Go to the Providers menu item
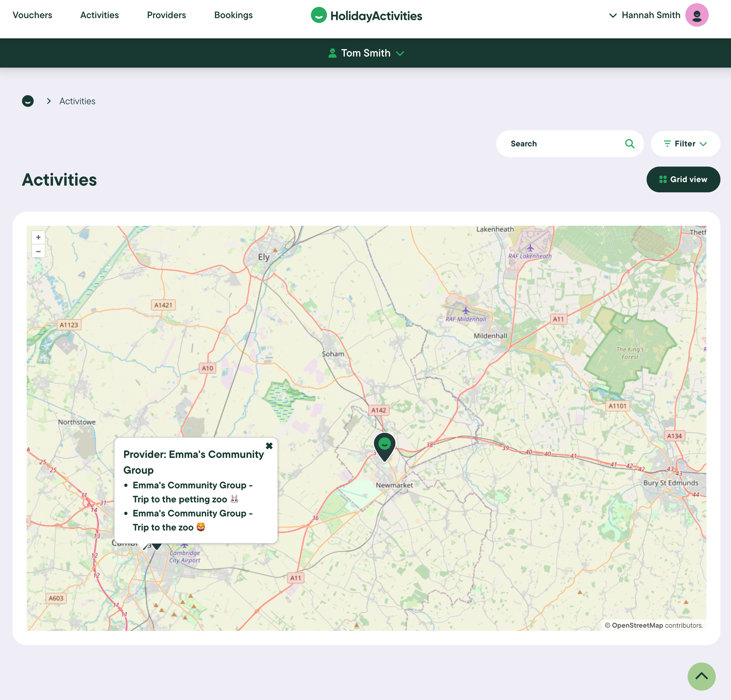Screen dimensions: 731x700 pyautogui.click(x=166, y=15)
